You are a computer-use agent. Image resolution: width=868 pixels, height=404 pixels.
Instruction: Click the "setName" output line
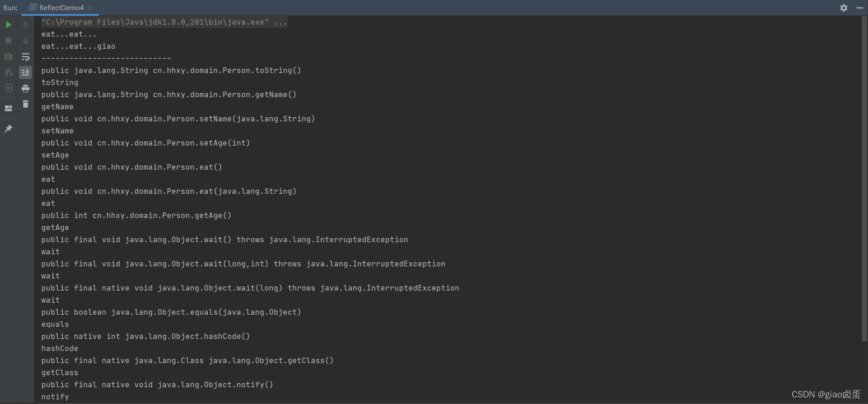[x=58, y=131]
